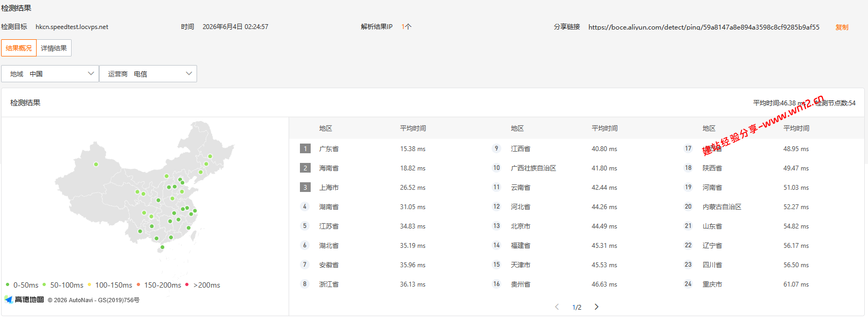The image size is (868, 321).
Task: Click the 150-200ms legend label
Action: pos(163,285)
